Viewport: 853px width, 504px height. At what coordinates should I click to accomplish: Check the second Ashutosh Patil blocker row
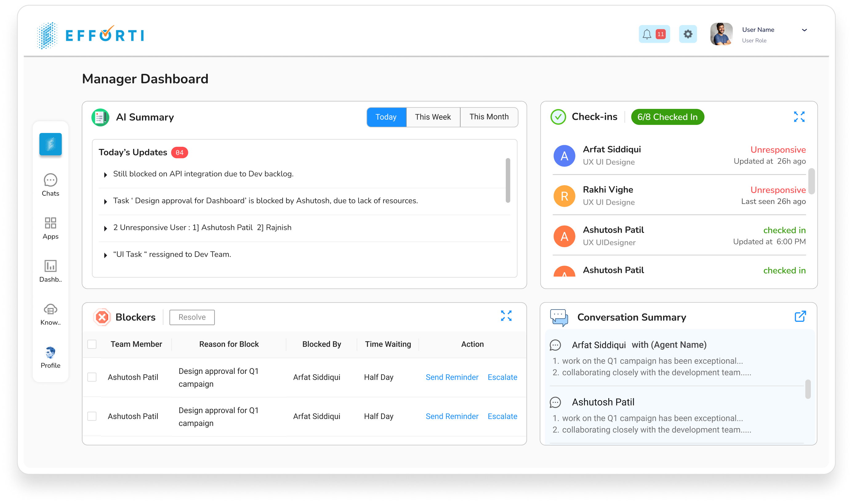pyautogui.click(x=92, y=416)
